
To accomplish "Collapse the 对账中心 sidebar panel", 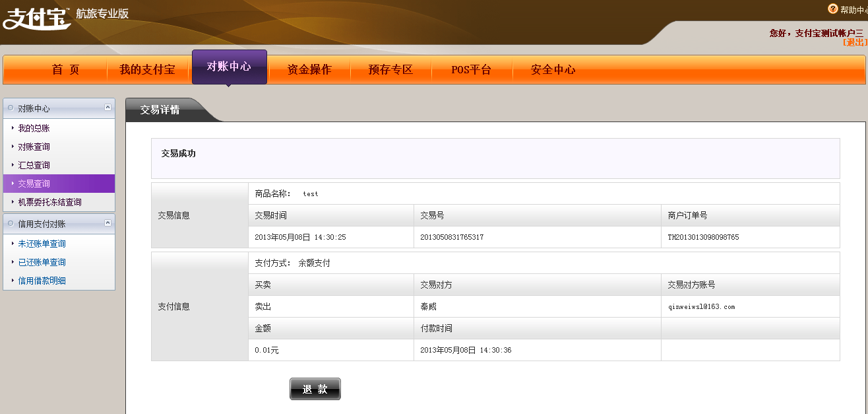I will [108, 108].
